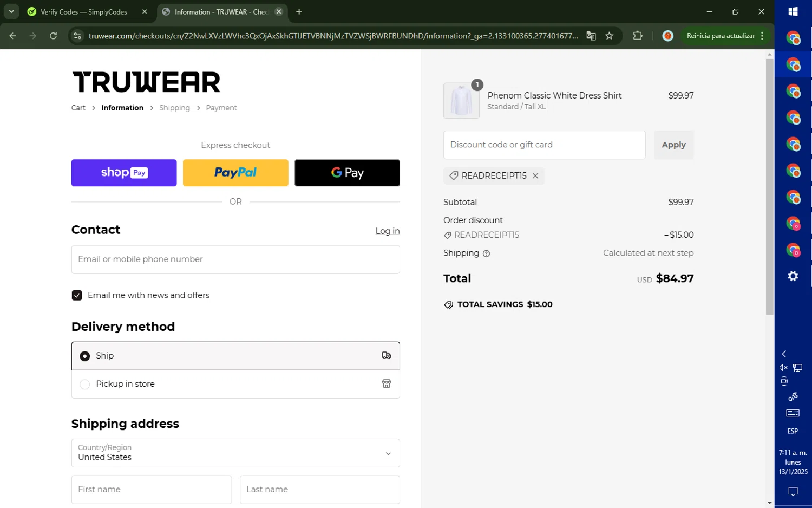Image resolution: width=812 pixels, height=508 pixels.
Task: Click the shipping truck icon
Action: click(x=387, y=356)
